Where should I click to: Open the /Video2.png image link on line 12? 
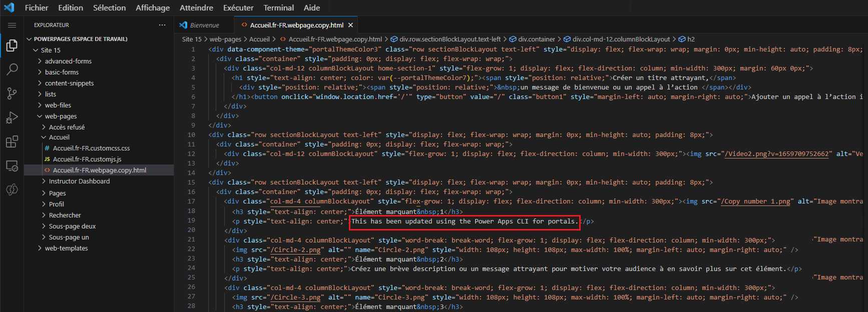776,154
